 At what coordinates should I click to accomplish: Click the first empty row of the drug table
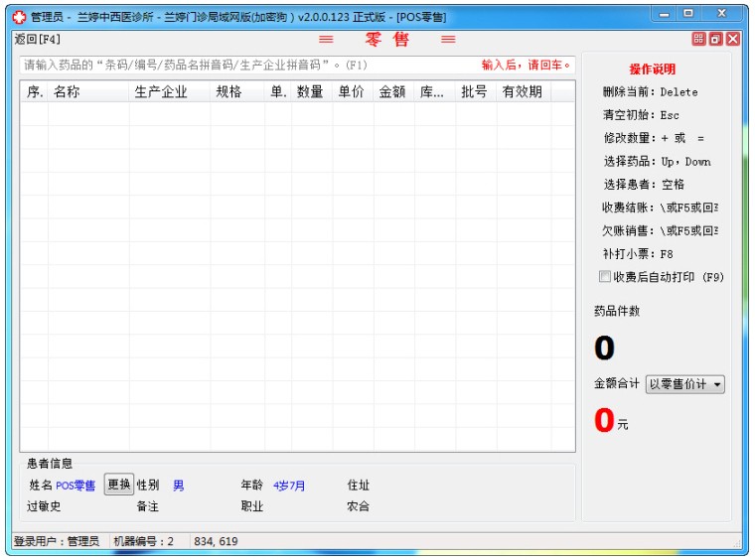pyautogui.click(x=298, y=114)
